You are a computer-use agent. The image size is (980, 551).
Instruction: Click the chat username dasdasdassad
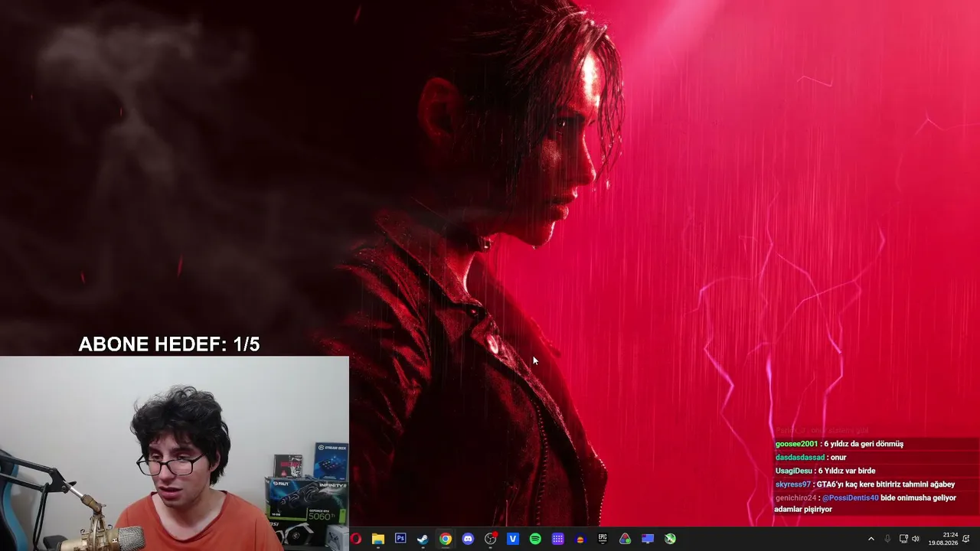800,458
